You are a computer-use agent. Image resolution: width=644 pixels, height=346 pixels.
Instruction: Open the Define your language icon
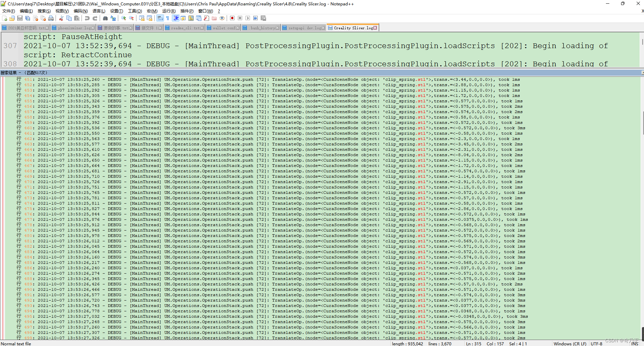coord(183,18)
